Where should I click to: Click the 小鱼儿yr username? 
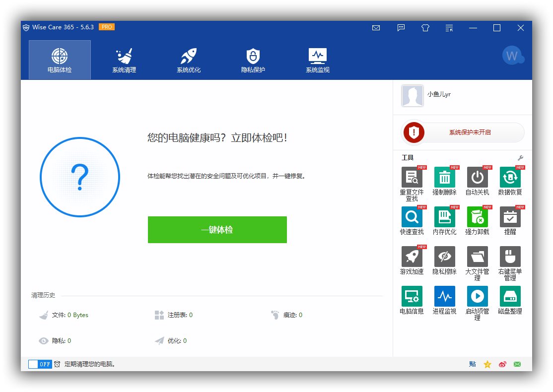click(439, 94)
